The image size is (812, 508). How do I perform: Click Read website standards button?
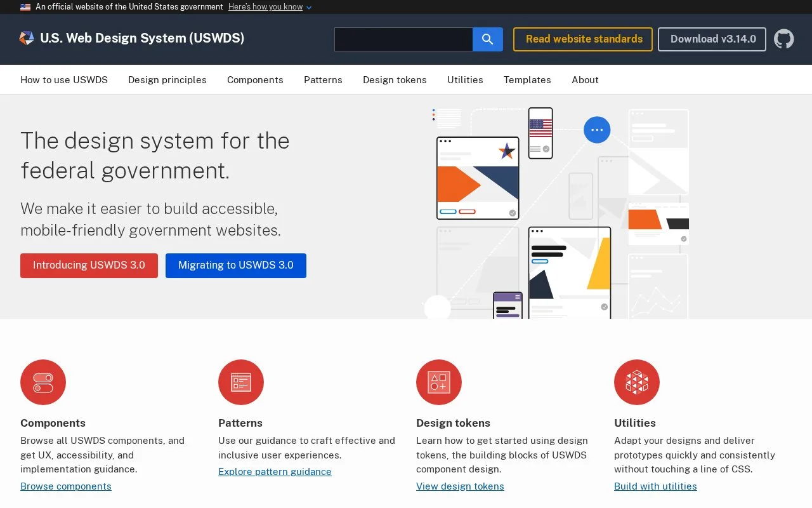coord(583,39)
